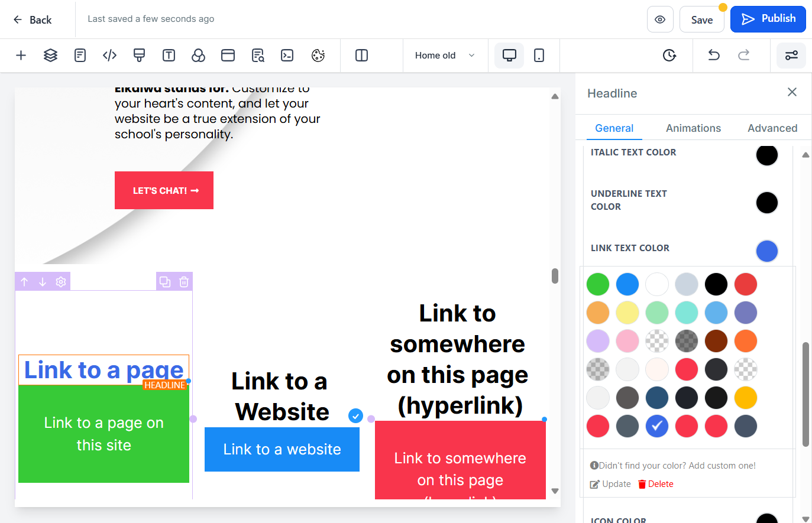
Task: Close the Headline panel
Action: [792, 92]
